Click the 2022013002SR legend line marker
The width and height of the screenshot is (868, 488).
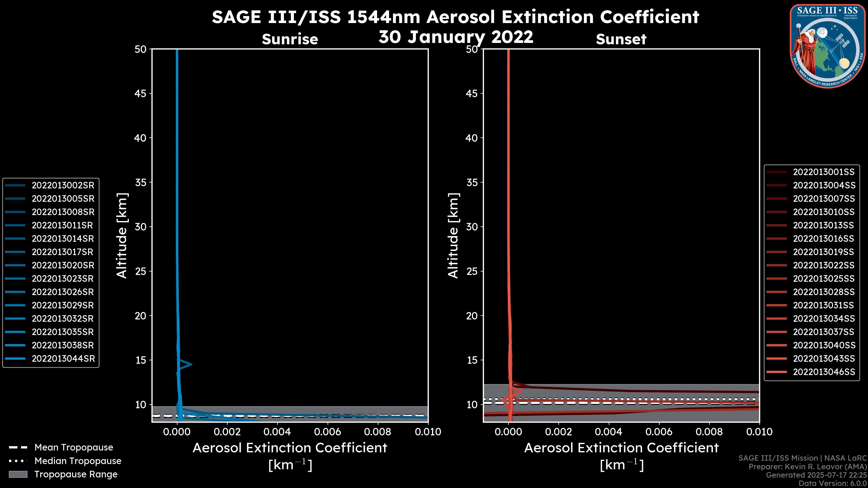15,185
